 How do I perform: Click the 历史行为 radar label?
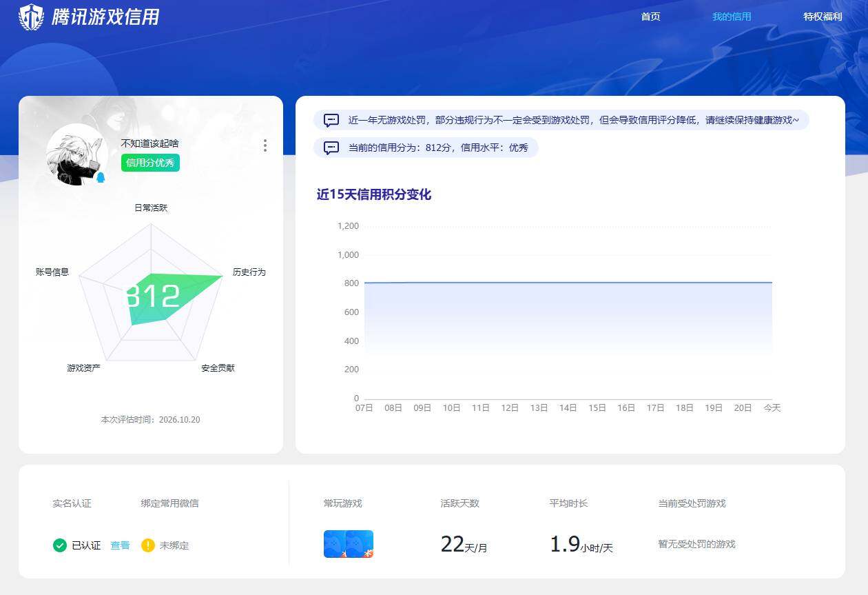249,272
